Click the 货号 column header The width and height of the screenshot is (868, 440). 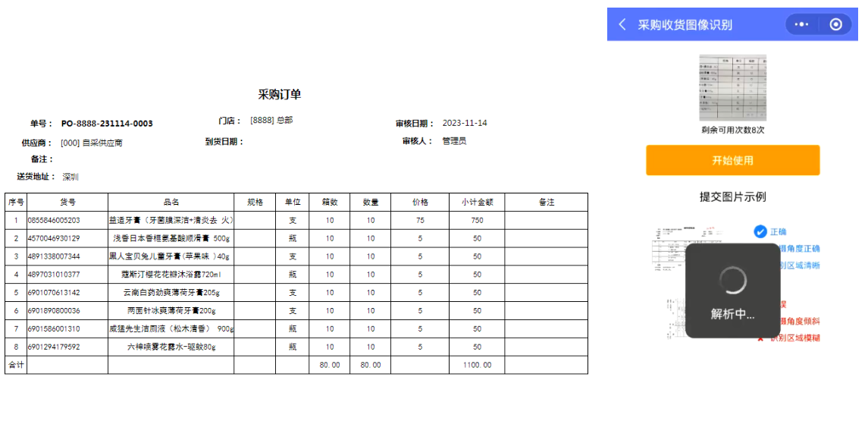(x=67, y=203)
